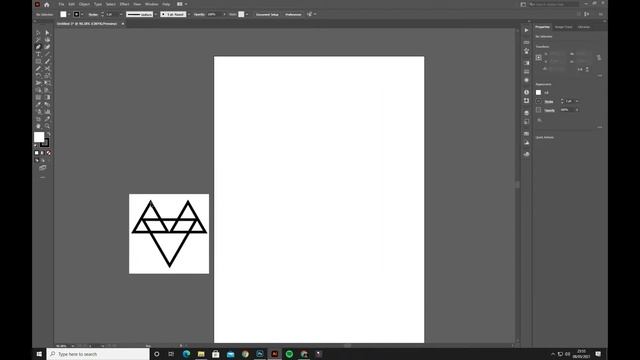Reset to default fill and stroke
The image size is (640, 360).
point(36,145)
